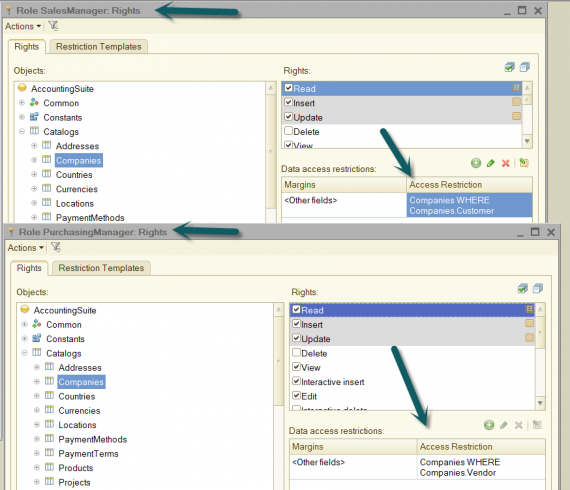The width and height of the screenshot is (570, 490).
Task: Select Companies in SalesManager catalog tree
Action: point(79,160)
